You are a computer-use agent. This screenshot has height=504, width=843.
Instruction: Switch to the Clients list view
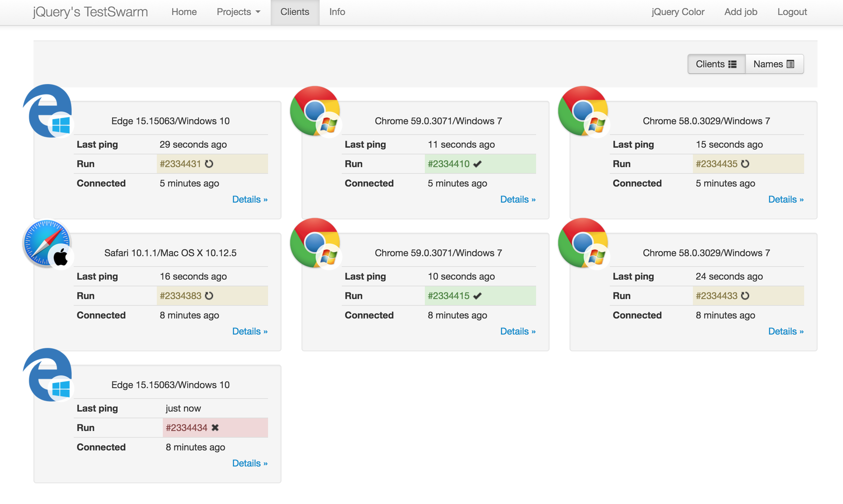tap(716, 64)
